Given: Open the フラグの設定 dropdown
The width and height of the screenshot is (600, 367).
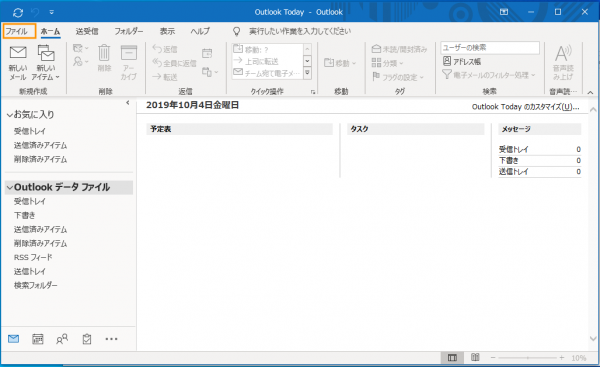Looking at the screenshot, I should 398,77.
